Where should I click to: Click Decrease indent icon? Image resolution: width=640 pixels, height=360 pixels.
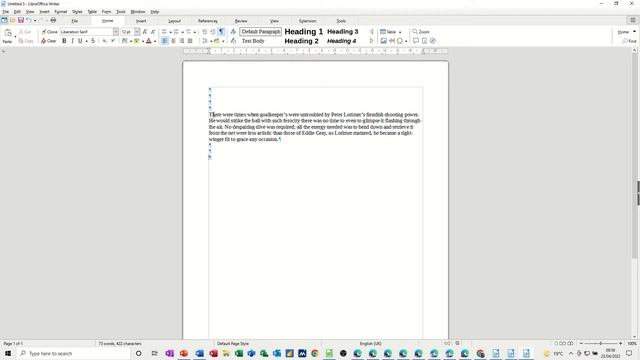click(x=213, y=31)
